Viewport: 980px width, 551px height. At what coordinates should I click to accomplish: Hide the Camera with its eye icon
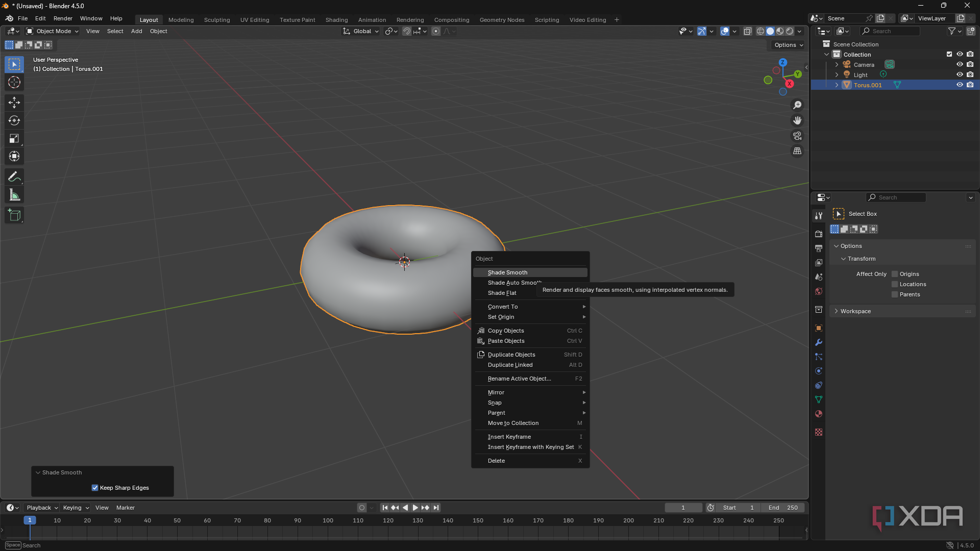click(x=960, y=64)
